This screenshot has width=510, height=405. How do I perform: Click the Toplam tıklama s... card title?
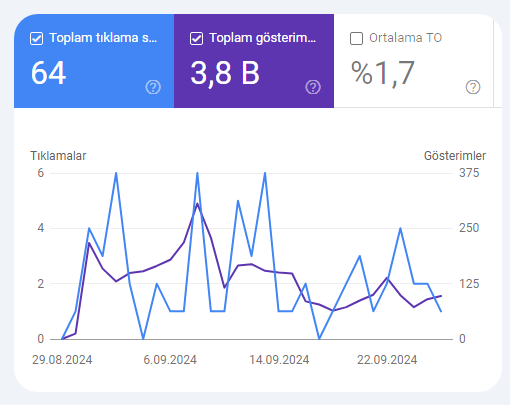(x=103, y=38)
